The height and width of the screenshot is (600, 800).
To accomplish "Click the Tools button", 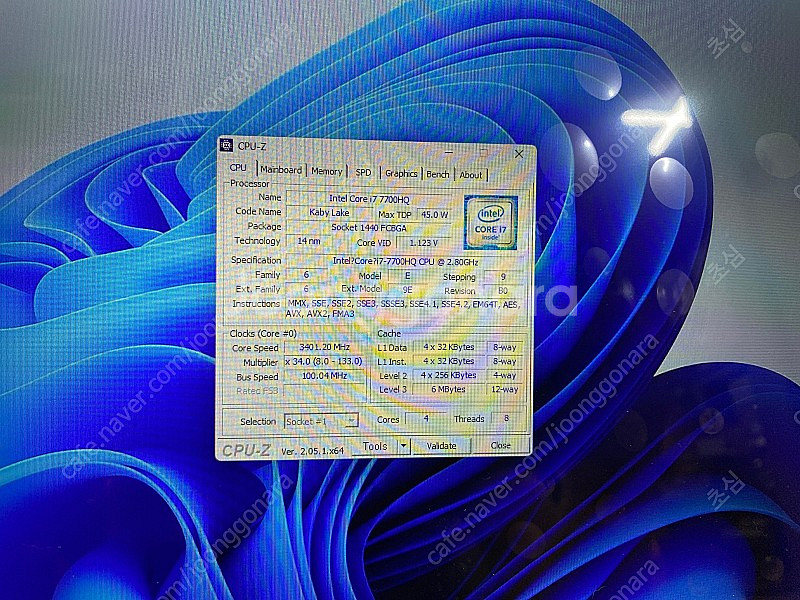I will click(x=375, y=446).
